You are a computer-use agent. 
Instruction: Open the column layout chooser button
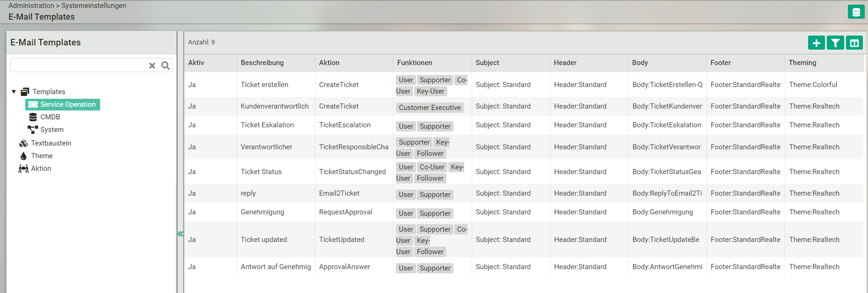coord(854,43)
